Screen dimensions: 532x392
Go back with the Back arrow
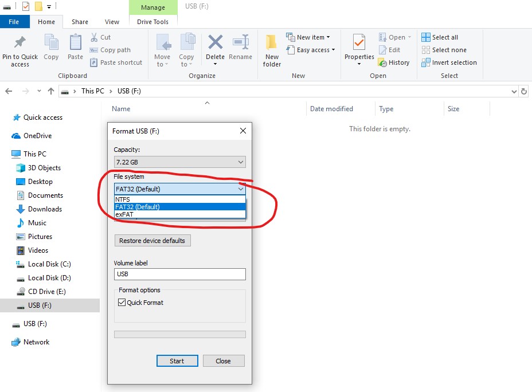point(9,91)
